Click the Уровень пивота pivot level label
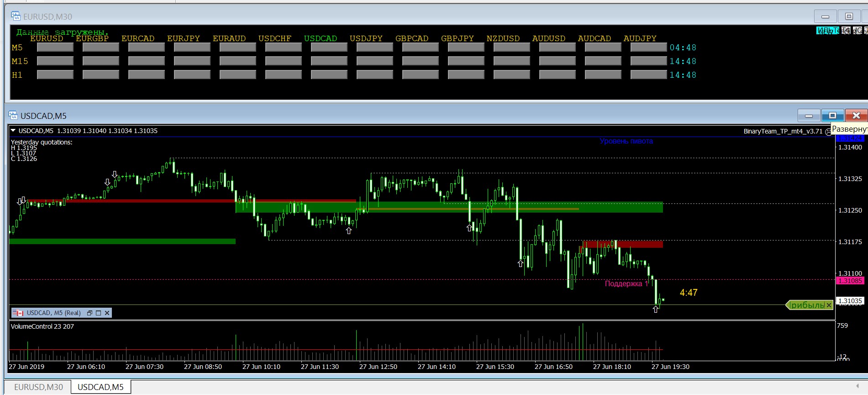868x395 pixels. pyautogui.click(x=626, y=141)
